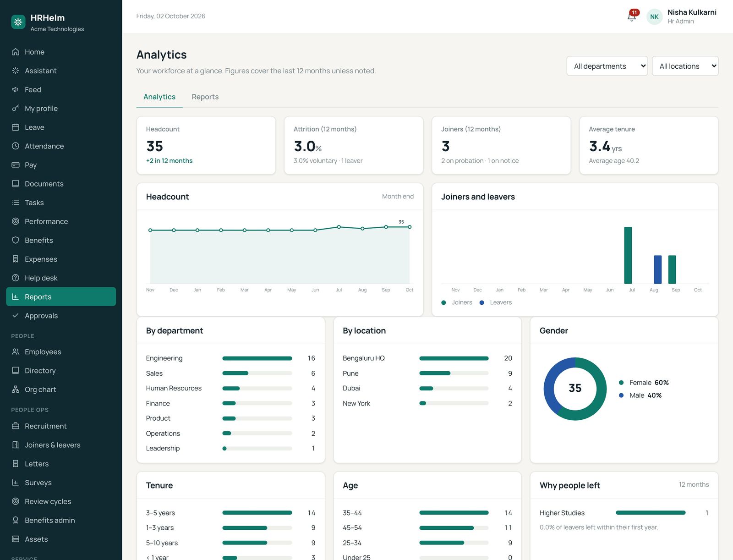
Task: Open the All locations dropdown
Action: click(685, 66)
